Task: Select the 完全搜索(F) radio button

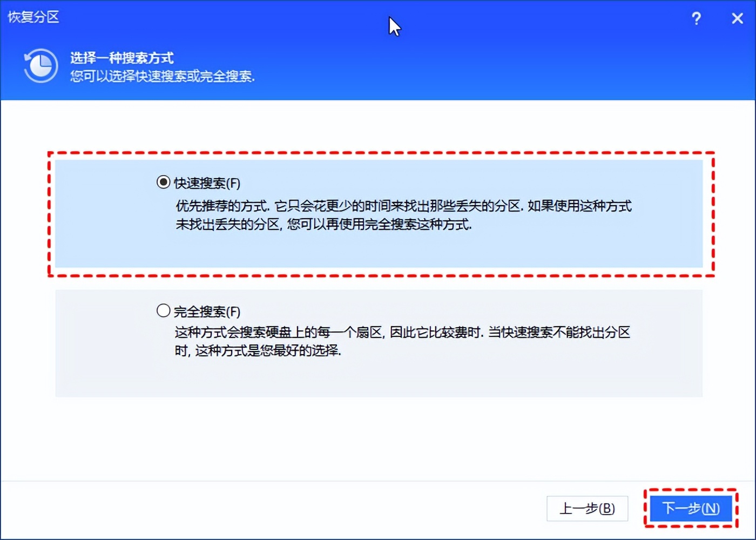Action: (163, 310)
